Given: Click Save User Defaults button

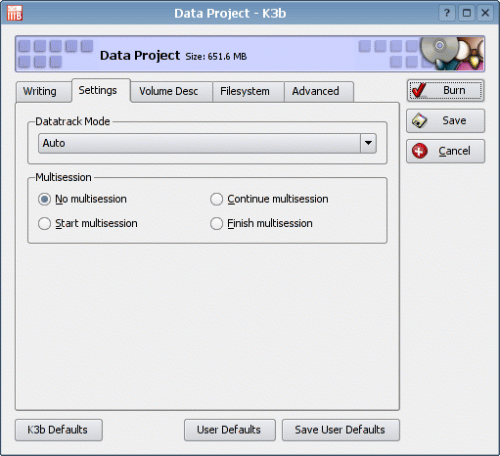Looking at the screenshot, I should pos(341,430).
